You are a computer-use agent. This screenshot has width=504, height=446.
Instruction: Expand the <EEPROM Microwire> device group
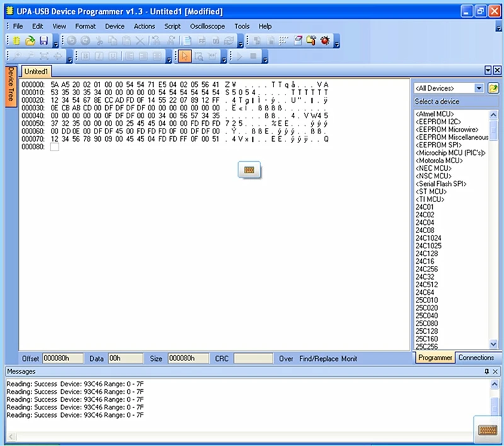pos(447,130)
